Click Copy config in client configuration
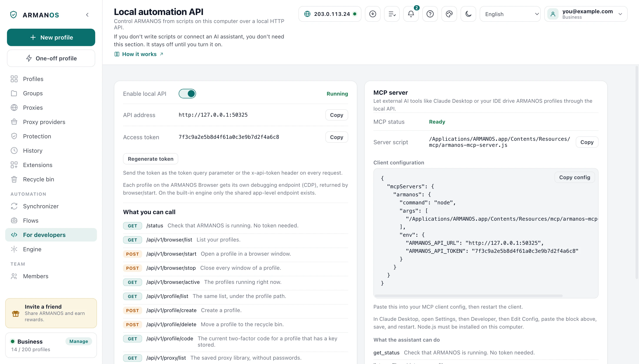The image size is (639, 364). click(x=574, y=177)
